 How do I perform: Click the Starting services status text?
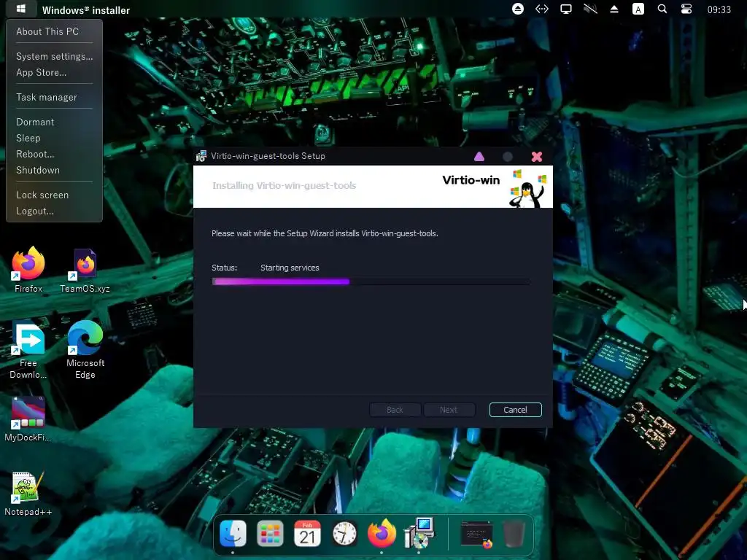click(x=290, y=268)
